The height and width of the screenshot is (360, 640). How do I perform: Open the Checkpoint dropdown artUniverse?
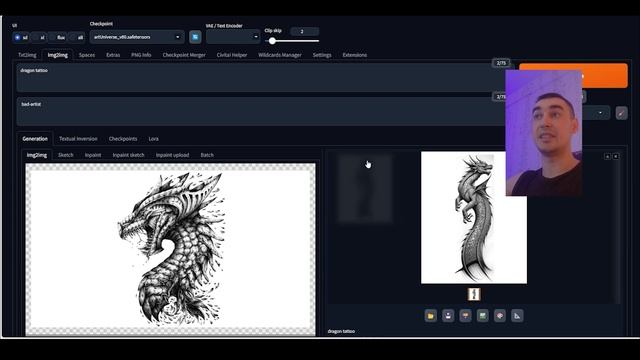coord(137,37)
